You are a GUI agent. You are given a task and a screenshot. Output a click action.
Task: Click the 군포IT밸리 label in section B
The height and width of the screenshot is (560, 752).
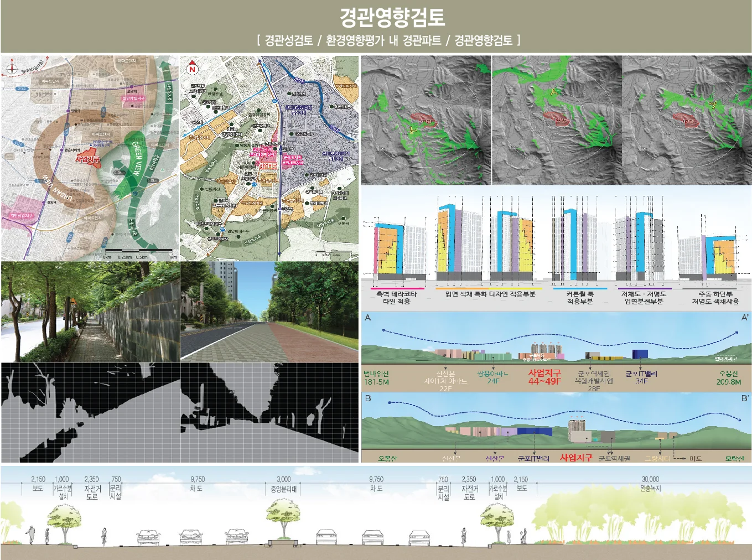coord(533,458)
